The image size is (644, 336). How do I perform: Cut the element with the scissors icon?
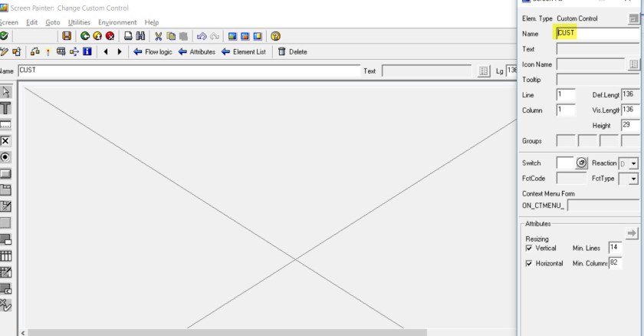pos(158,36)
